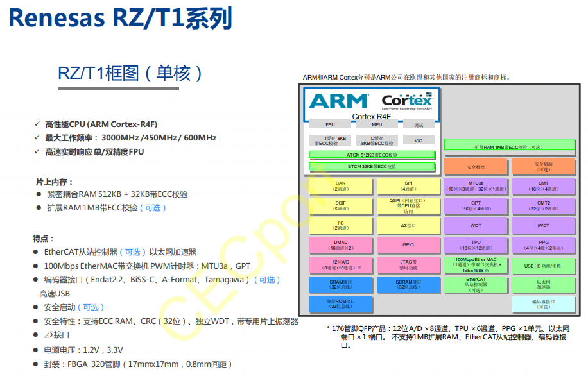Screen dimensions: 588x383
Task: Click the 'I缓存 8KB' cache block
Action: pos(330,140)
